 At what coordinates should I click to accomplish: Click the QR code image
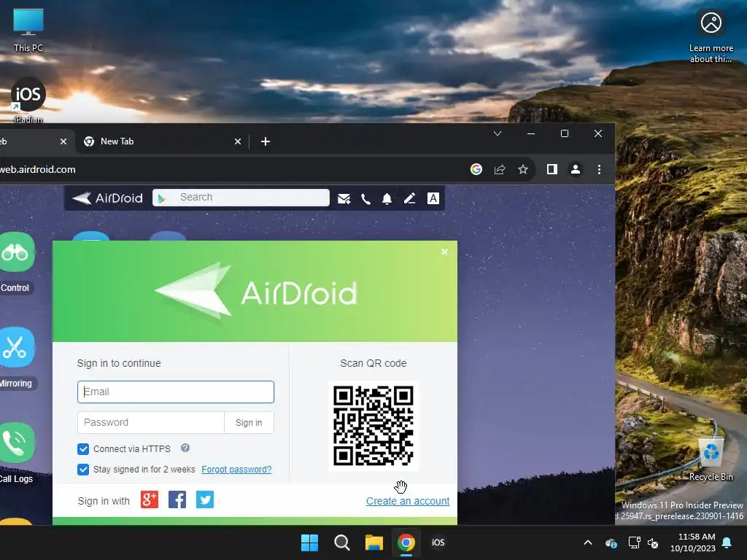coord(373,426)
